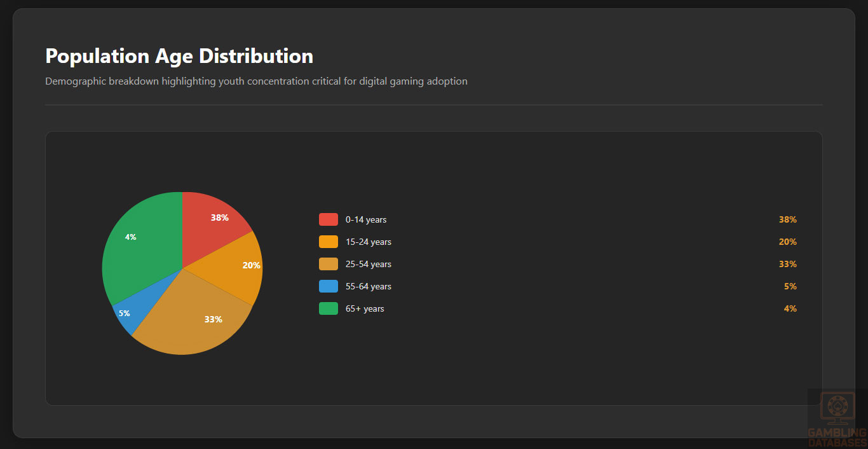Screen dimensions: 868x449
Task: Select the tan 25-54 years legend swatch
Action: coord(328,264)
